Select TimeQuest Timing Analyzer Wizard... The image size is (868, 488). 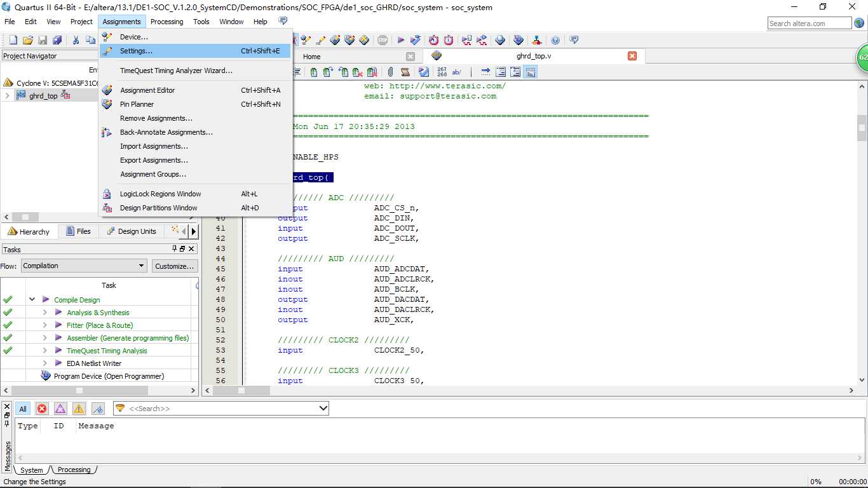195,71
